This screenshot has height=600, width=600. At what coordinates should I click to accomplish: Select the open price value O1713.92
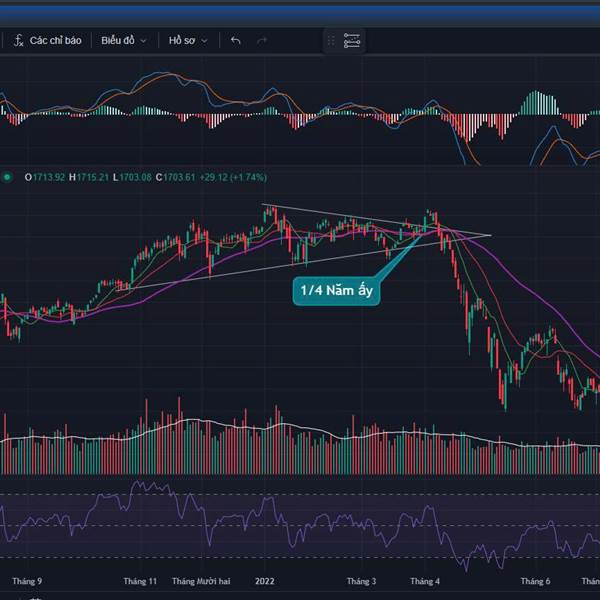coord(45,178)
